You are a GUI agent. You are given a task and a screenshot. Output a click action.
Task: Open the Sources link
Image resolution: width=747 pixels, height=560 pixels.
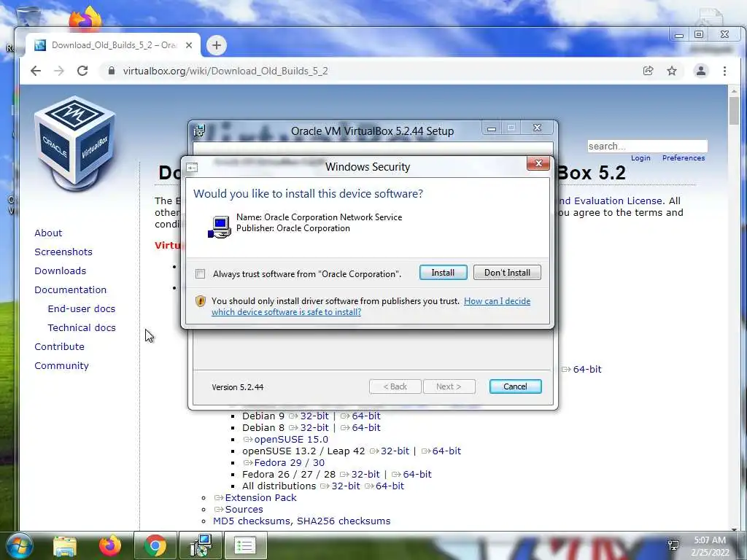pyautogui.click(x=244, y=509)
